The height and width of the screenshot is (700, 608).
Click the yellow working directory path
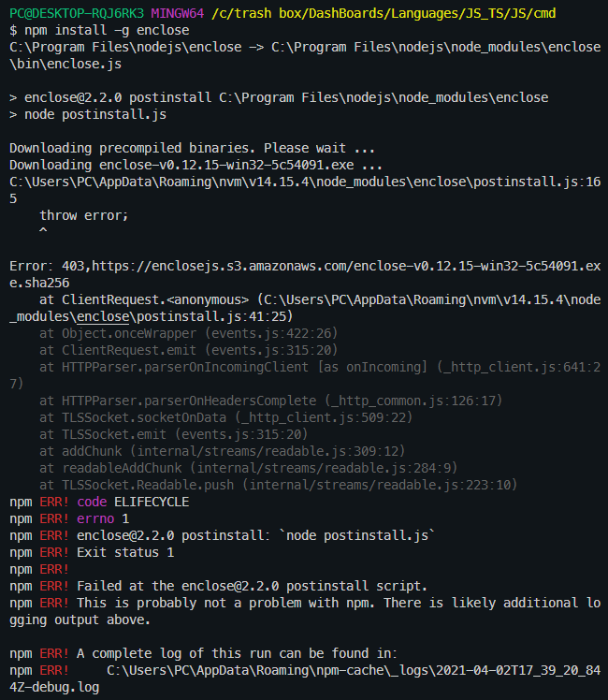[x=384, y=13]
